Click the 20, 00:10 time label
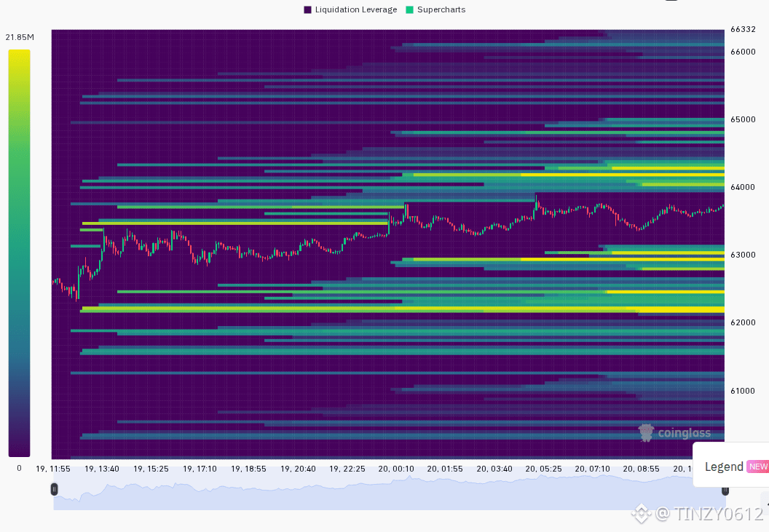Viewport: 769px width, 532px height. tap(395, 469)
